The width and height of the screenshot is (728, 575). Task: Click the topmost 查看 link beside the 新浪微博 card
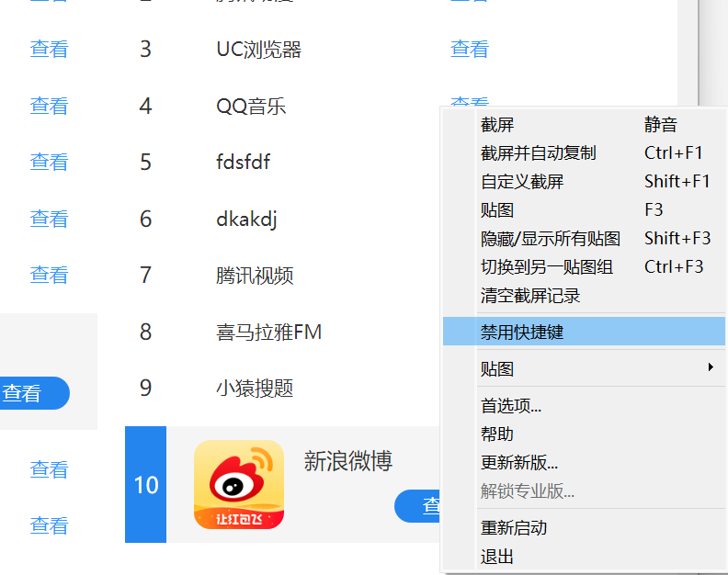click(x=49, y=469)
